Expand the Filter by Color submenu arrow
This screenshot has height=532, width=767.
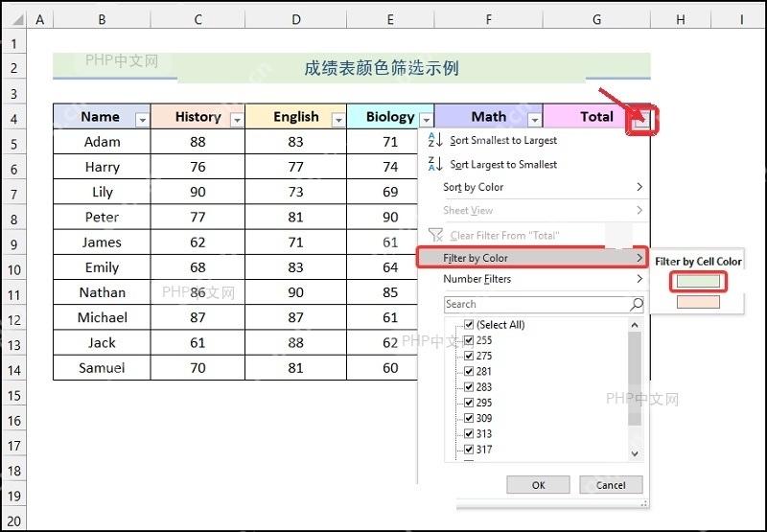(x=639, y=258)
